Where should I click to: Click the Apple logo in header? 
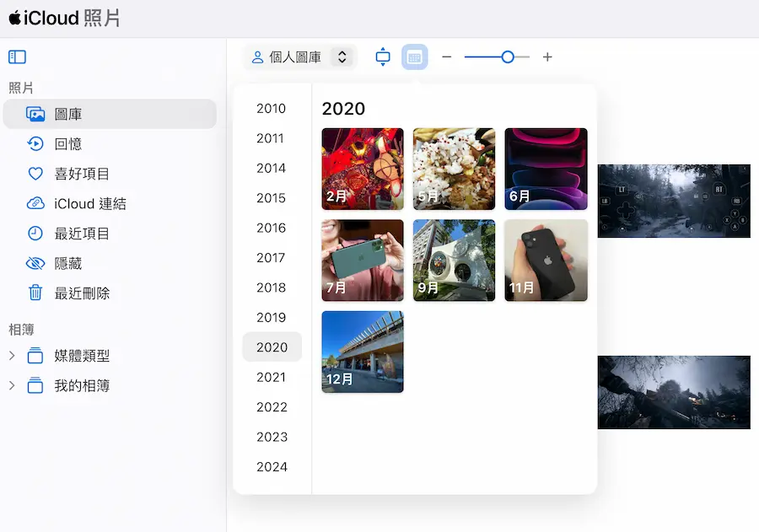coord(14,18)
